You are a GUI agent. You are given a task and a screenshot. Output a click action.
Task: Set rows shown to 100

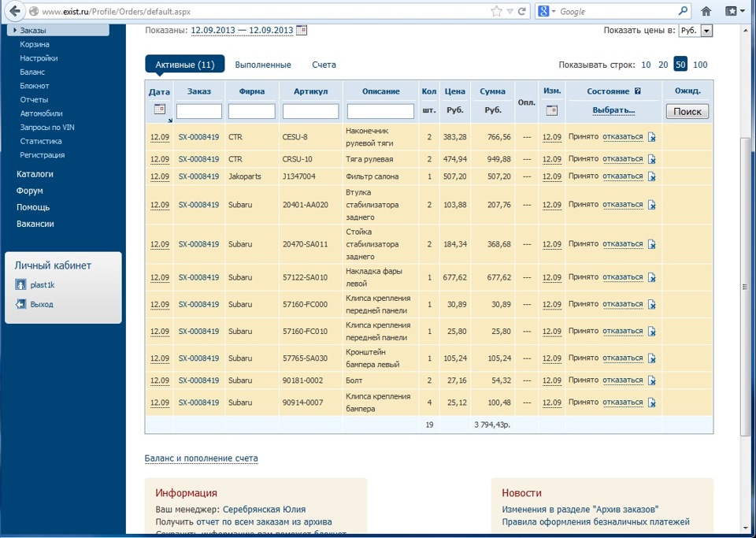tap(700, 65)
